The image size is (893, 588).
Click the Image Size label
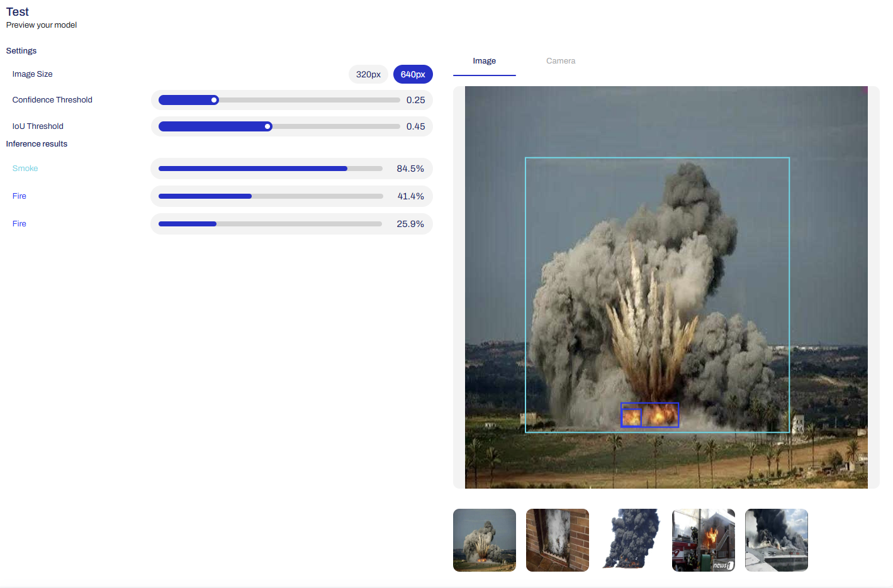point(33,74)
